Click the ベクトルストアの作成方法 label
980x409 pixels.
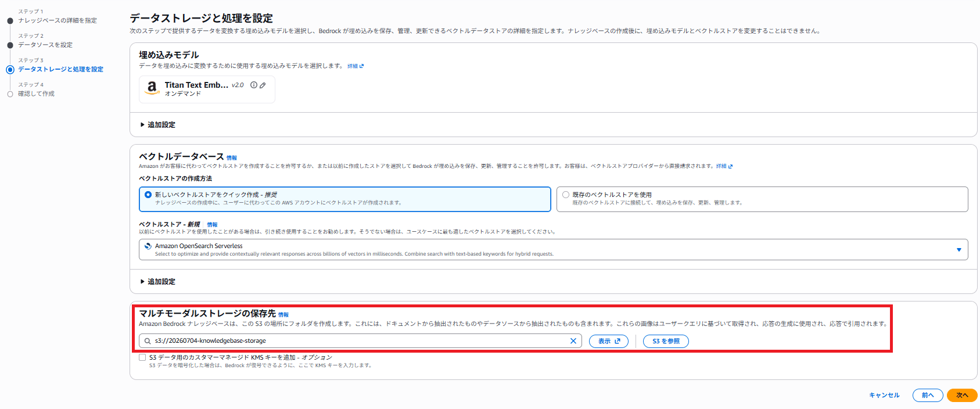point(175,178)
